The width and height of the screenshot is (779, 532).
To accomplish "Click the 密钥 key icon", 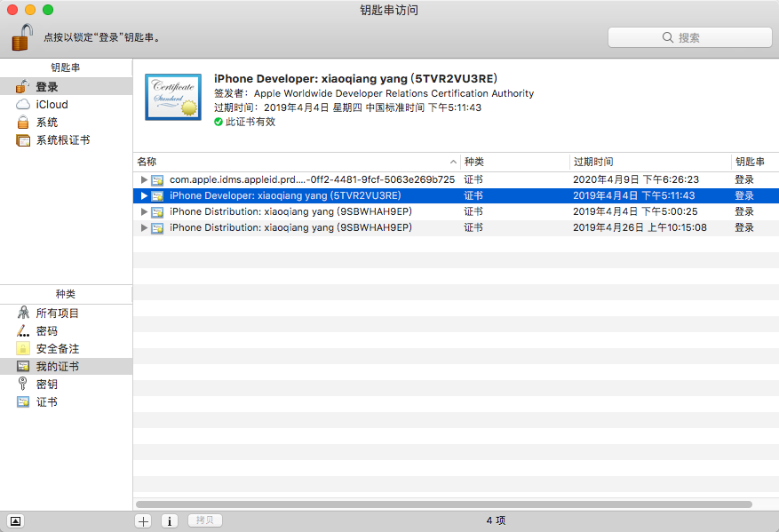I will [22, 384].
